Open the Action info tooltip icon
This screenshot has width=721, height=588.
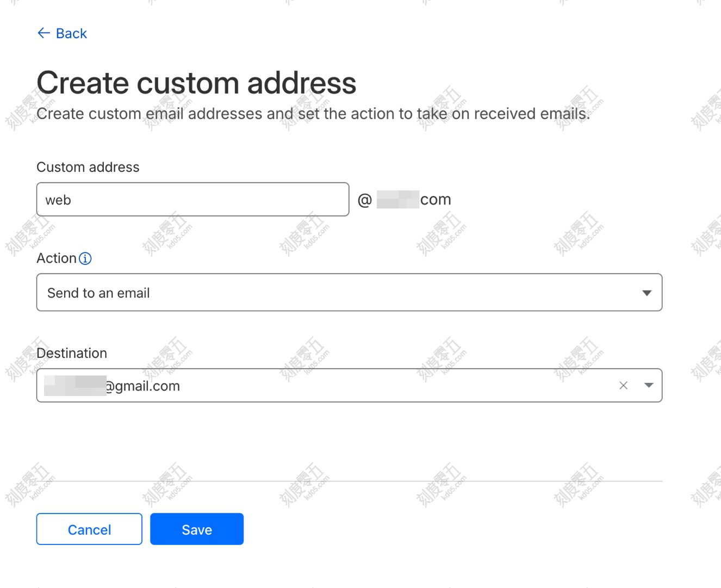[x=85, y=258]
